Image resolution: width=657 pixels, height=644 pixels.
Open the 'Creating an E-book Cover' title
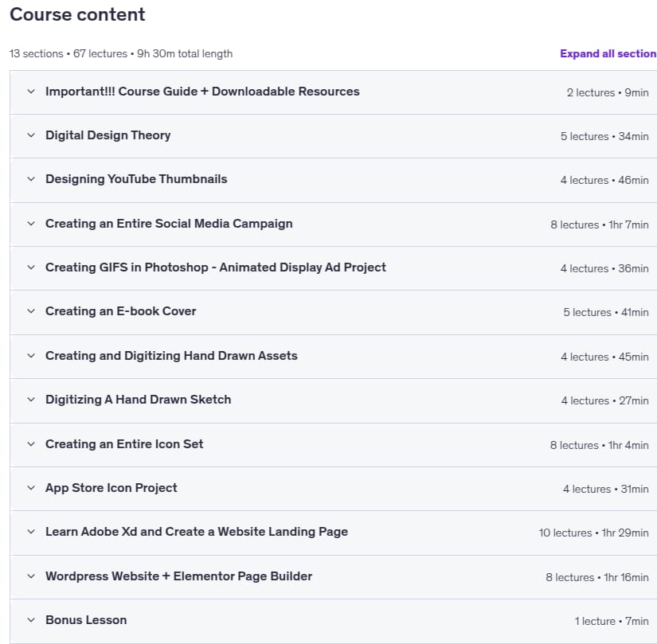click(121, 311)
